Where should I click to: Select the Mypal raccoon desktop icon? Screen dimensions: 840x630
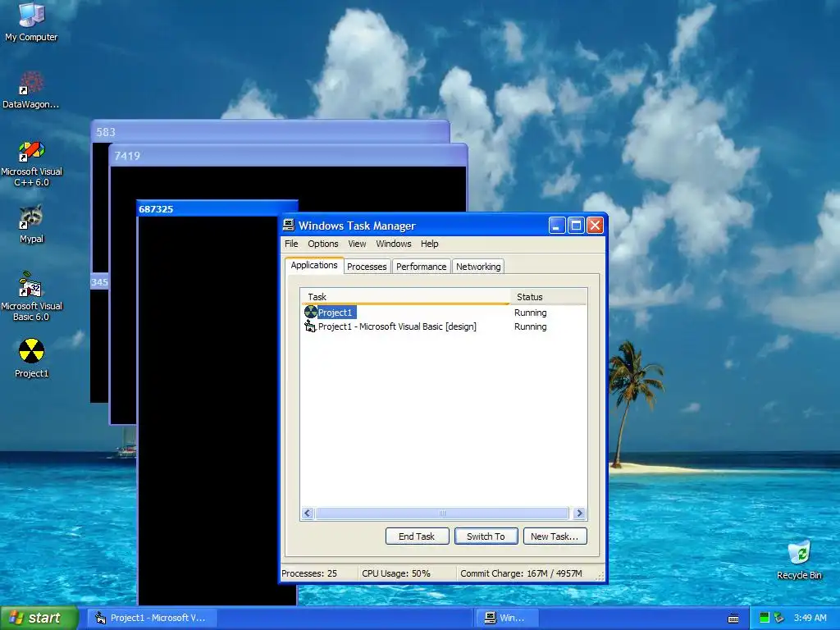[31, 224]
